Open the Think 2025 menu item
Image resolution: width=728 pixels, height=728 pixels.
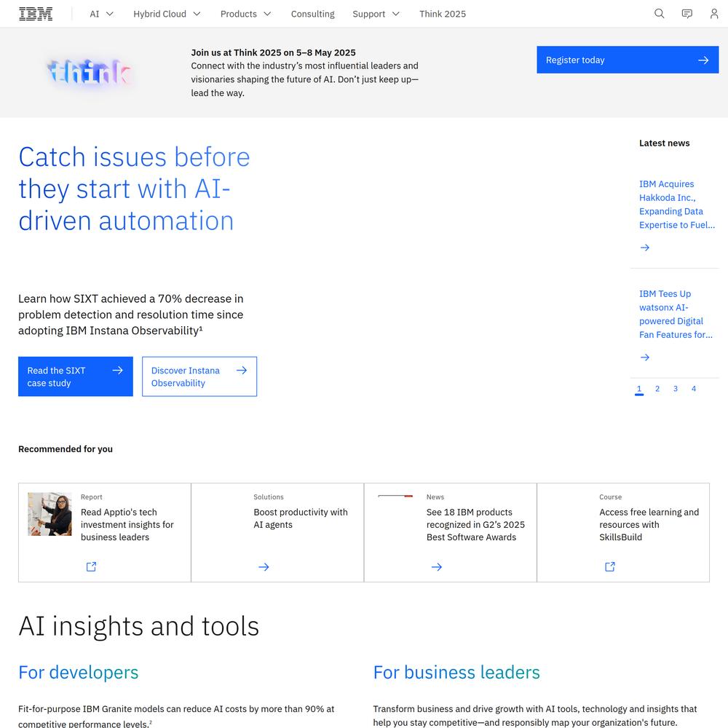(443, 14)
